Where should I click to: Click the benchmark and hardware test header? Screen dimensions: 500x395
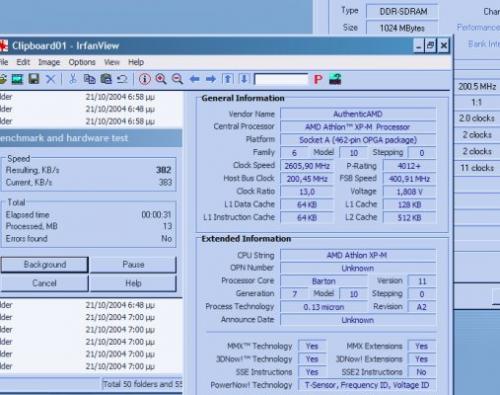click(x=64, y=138)
